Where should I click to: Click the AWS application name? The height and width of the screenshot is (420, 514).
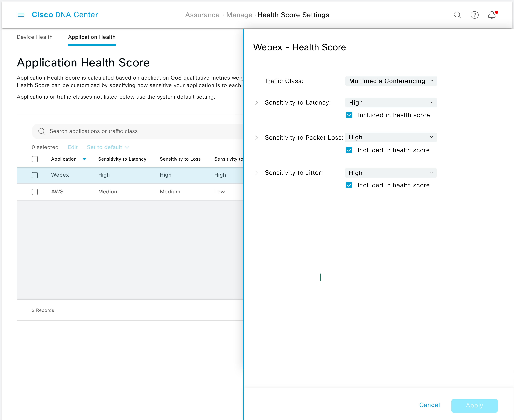coord(57,192)
